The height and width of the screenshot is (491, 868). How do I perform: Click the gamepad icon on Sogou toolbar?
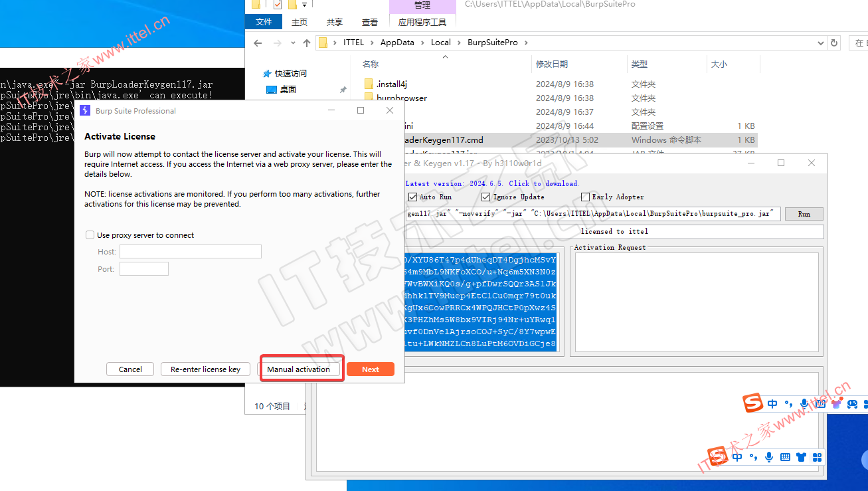tap(853, 403)
